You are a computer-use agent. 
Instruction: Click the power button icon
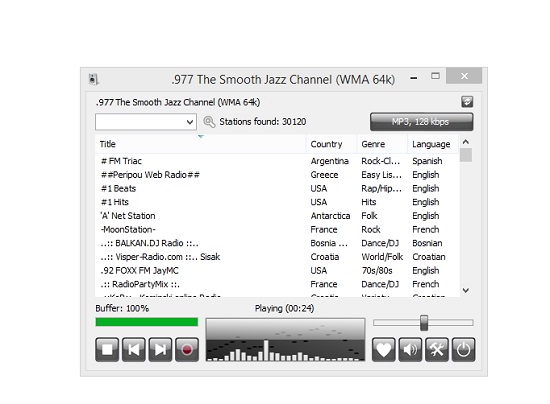point(463,349)
